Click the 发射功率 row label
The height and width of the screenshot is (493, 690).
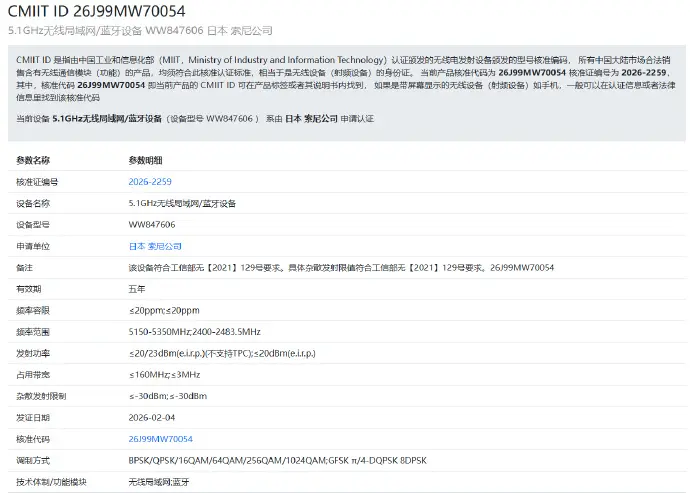point(33,354)
